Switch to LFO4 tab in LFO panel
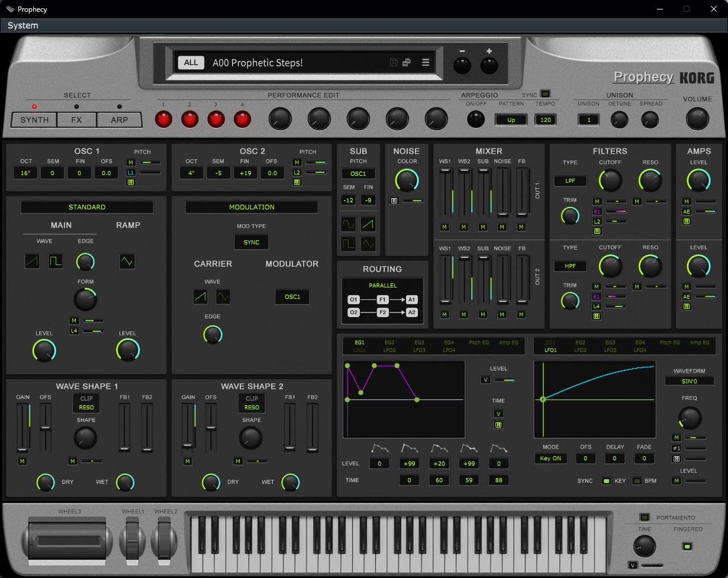Viewport: 728px width, 578px height. click(640, 350)
